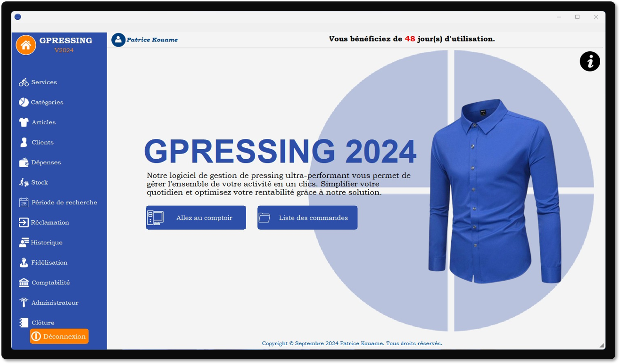Click the Stock icon in sidebar

pyautogui.click(x=24, y=182)
